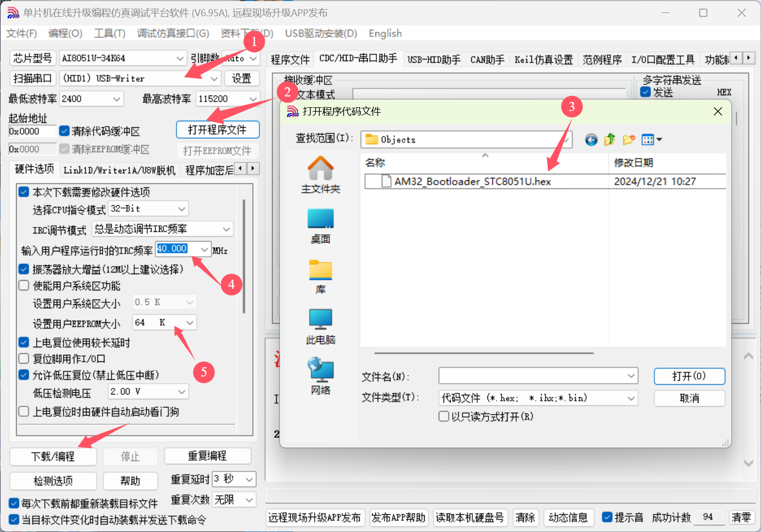Switch to the Keil仿真设置 tab
761x532 pixels.
(x=543, y=60)
